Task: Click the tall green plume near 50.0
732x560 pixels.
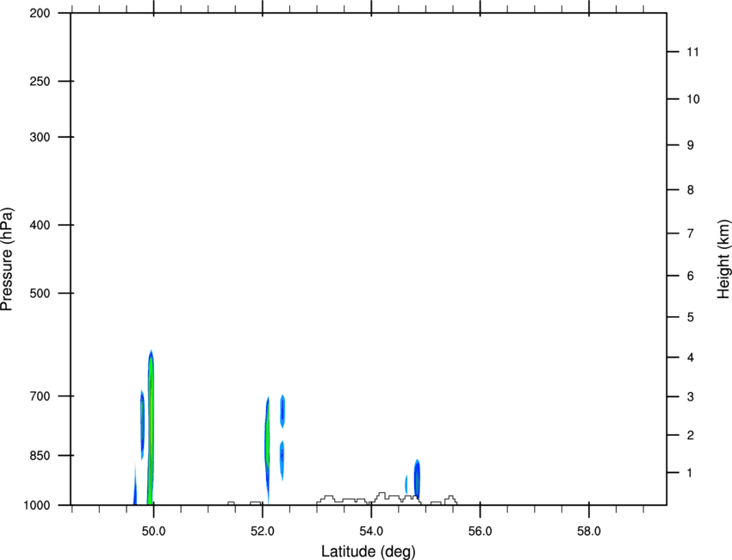Action: pyautogui.click(x=151, y=427)
